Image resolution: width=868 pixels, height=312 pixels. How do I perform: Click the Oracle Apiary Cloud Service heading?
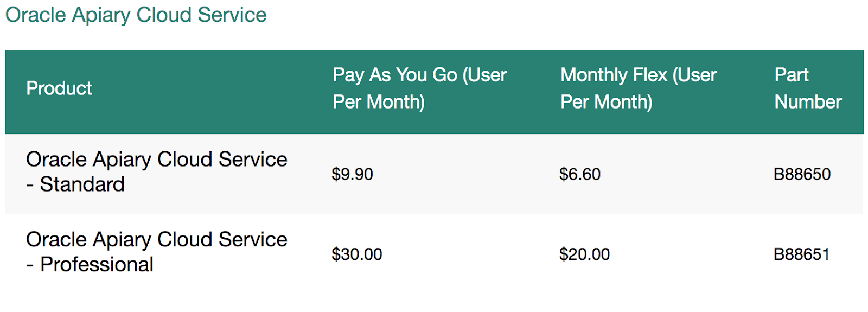[136, 15]
